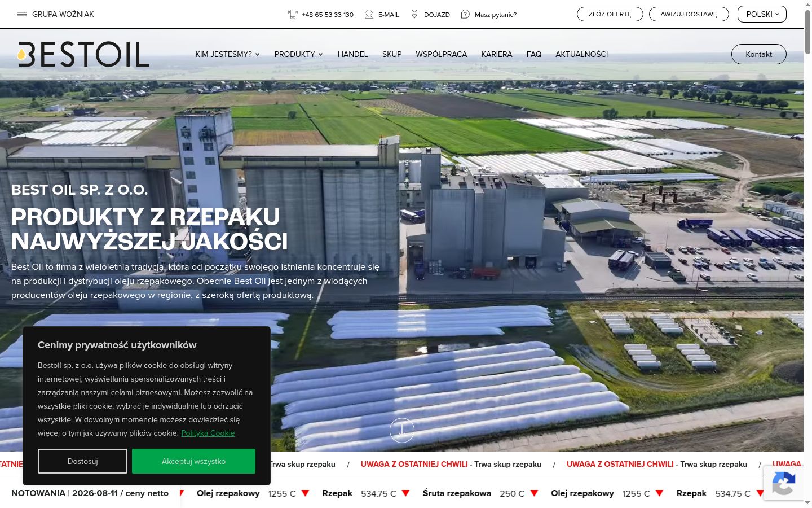
Task: Open the HANDEL menu item
Action: [352, 54]
